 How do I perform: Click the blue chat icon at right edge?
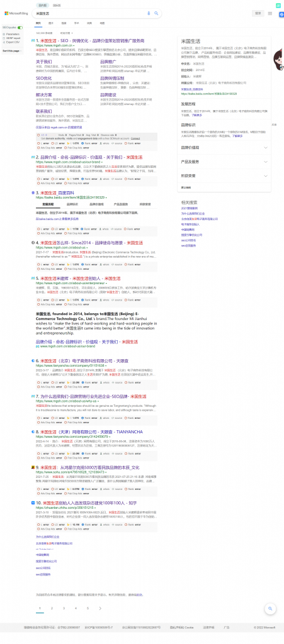pyautogui.click(x=281, y=15)
